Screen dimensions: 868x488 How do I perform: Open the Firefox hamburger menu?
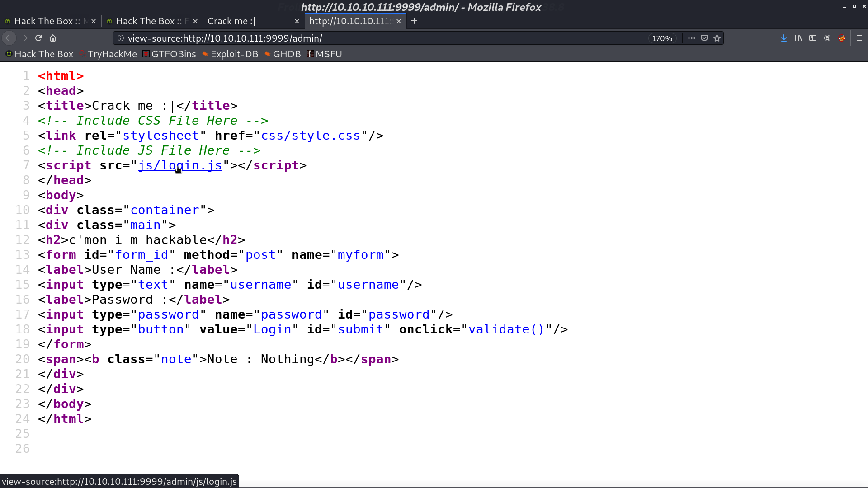pos(859,38)
